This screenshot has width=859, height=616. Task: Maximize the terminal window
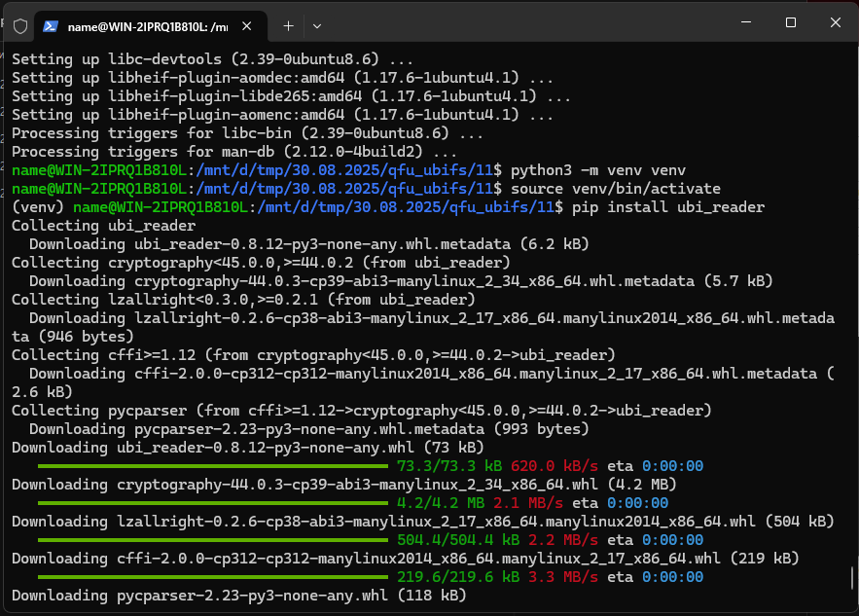(791, 22)
